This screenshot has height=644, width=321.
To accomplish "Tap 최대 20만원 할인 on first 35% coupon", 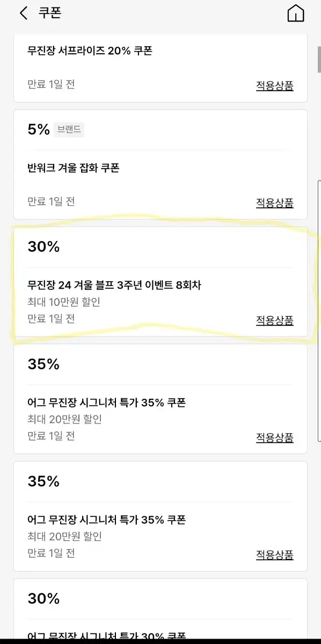I will 64,419.
